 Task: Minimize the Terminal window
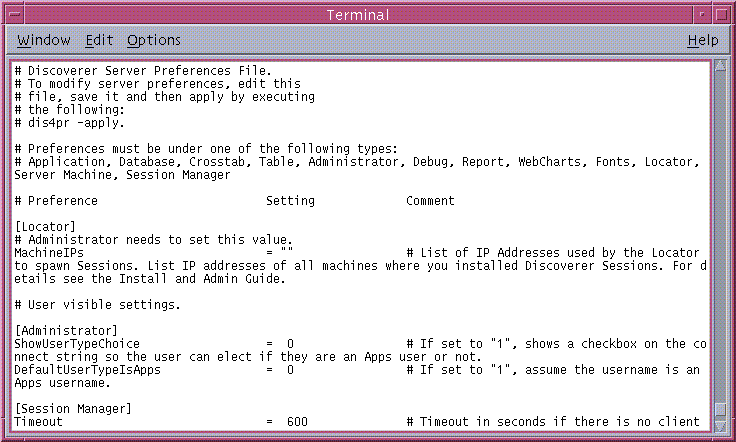point(702,15)
